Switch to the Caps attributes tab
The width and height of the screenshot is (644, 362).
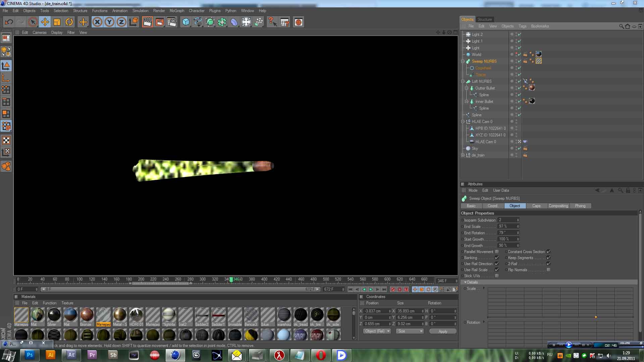click(536, 206)
